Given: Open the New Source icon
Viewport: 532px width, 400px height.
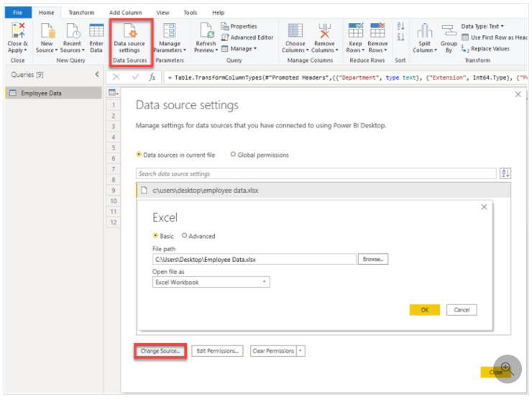Looking at the screenshot, I should [47, 30].
